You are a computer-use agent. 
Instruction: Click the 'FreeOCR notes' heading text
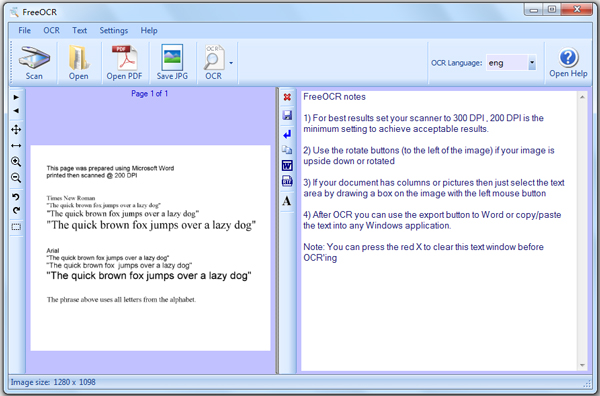(x=334, y=97)
